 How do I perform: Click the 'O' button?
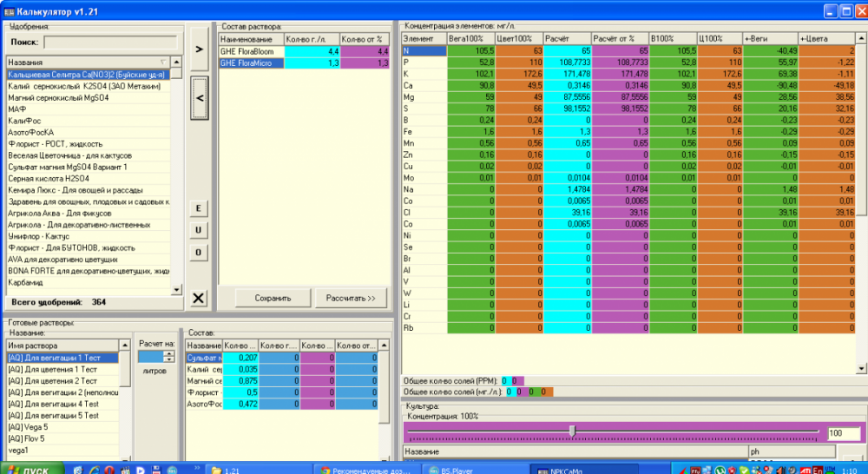point(199,253)
